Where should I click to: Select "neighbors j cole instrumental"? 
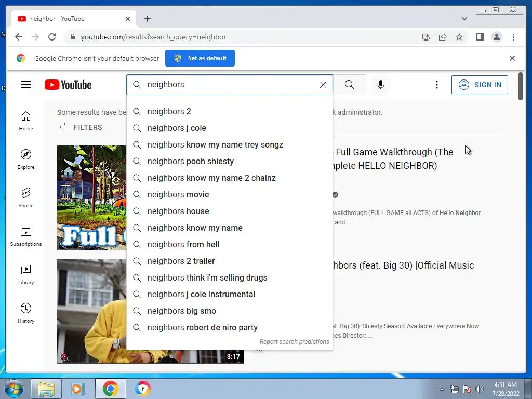click(230, 294)
